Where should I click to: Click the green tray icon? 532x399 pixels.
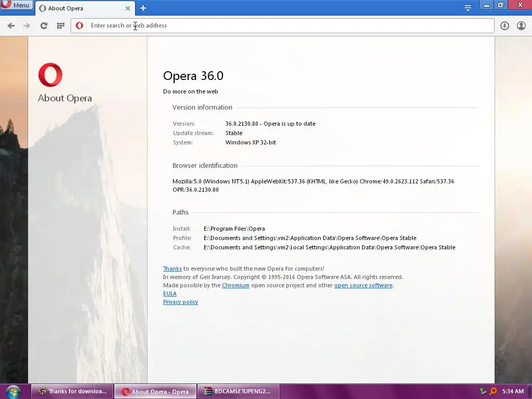coord(483,391)
